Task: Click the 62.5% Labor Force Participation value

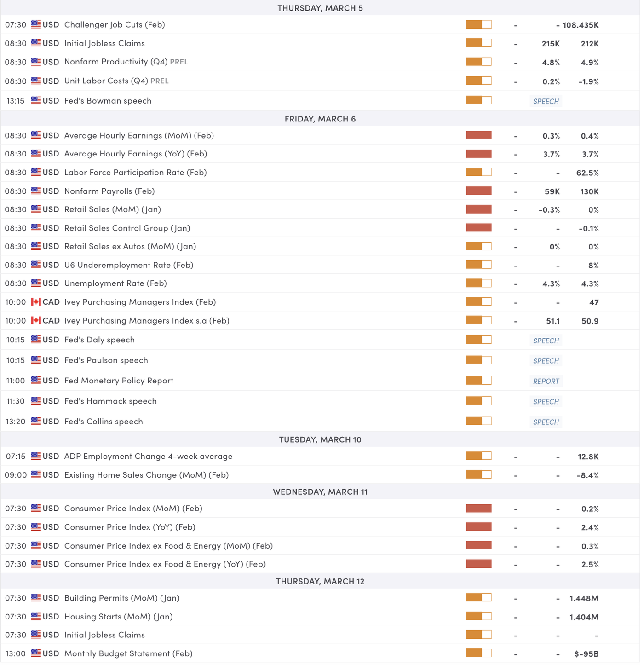Action: pyautogui.click(x=587, y=173)
